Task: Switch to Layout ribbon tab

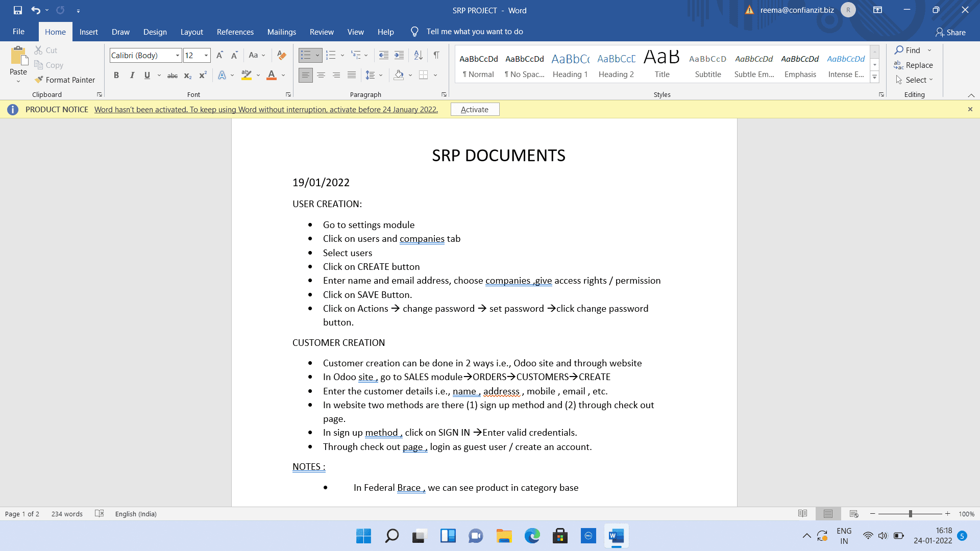Action: coord(192,32)
